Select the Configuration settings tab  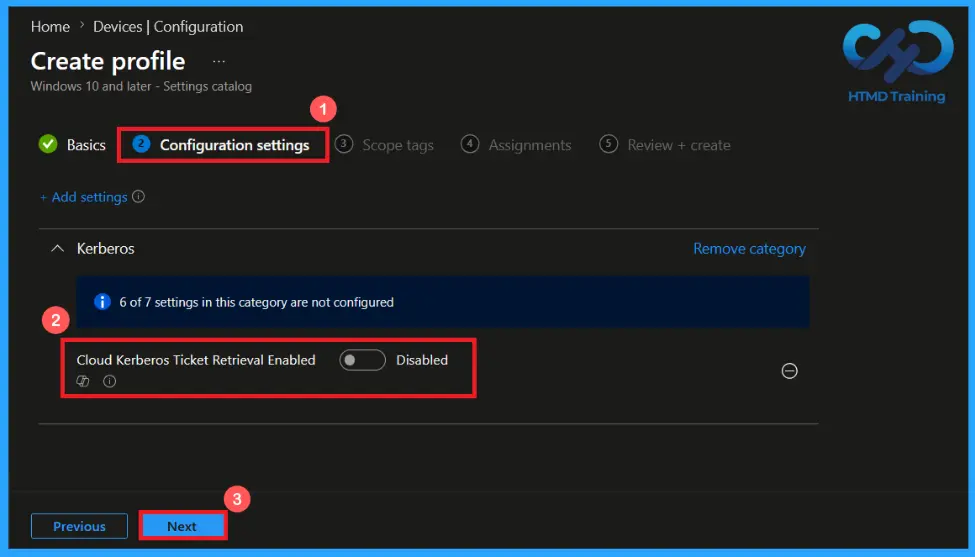(221, 145)
